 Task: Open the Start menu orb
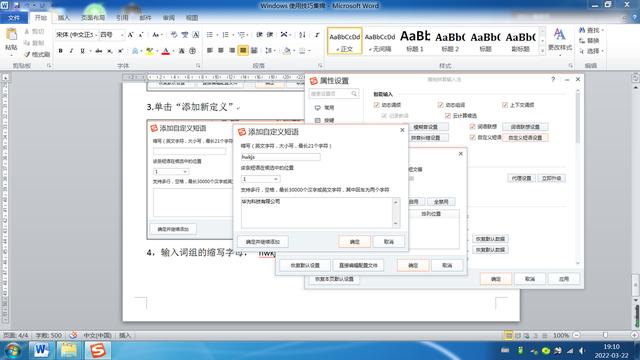13,351
